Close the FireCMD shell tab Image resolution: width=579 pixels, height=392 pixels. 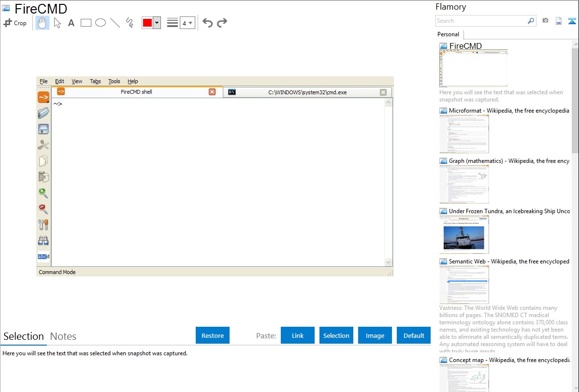point(212,92)
